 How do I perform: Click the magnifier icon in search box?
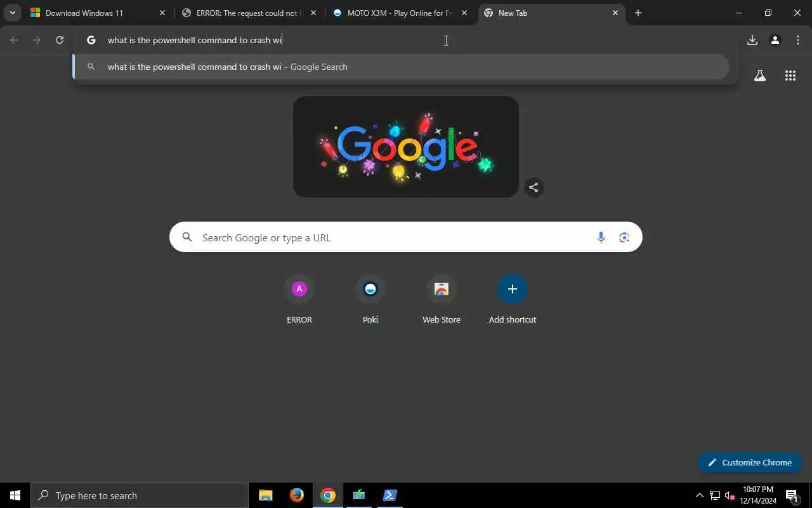[x=187, y=237]
